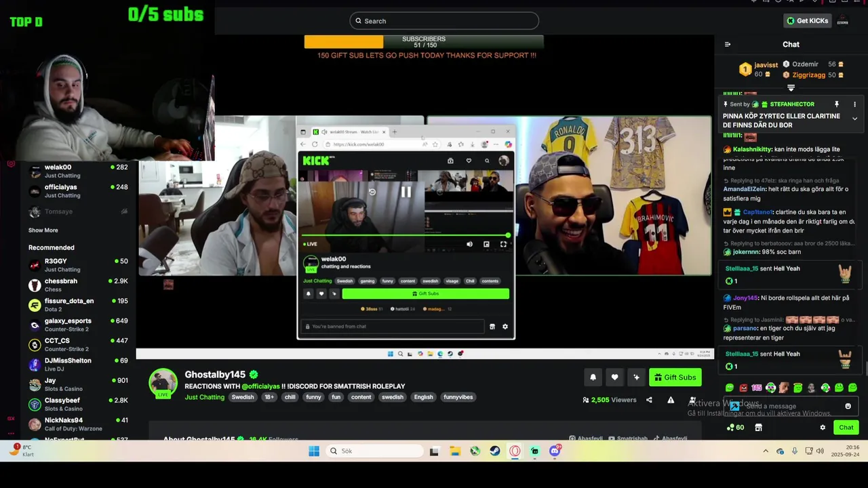Open the channel points shop icon
This screenshot has width=868, height=488.
(758, 428)
